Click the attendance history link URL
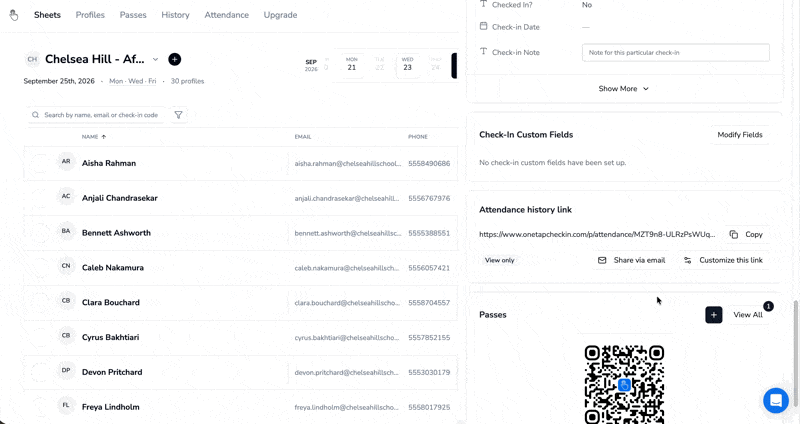 click(597, 234)
